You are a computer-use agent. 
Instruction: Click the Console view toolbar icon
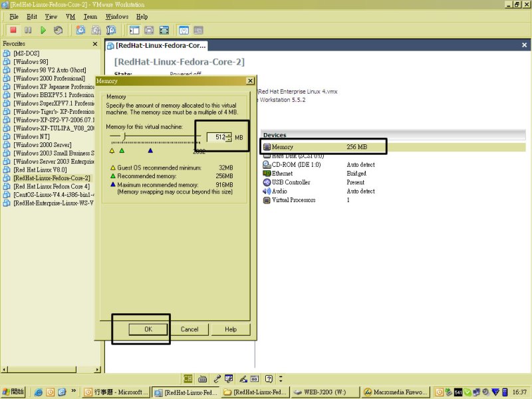[198, 30]
